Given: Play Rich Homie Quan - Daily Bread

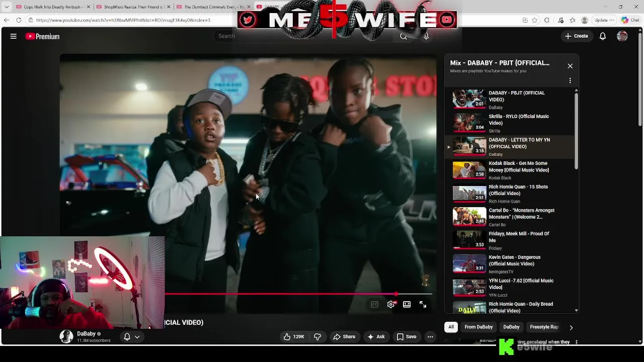Looking at the screenshot, I should [x=510, y=307].
